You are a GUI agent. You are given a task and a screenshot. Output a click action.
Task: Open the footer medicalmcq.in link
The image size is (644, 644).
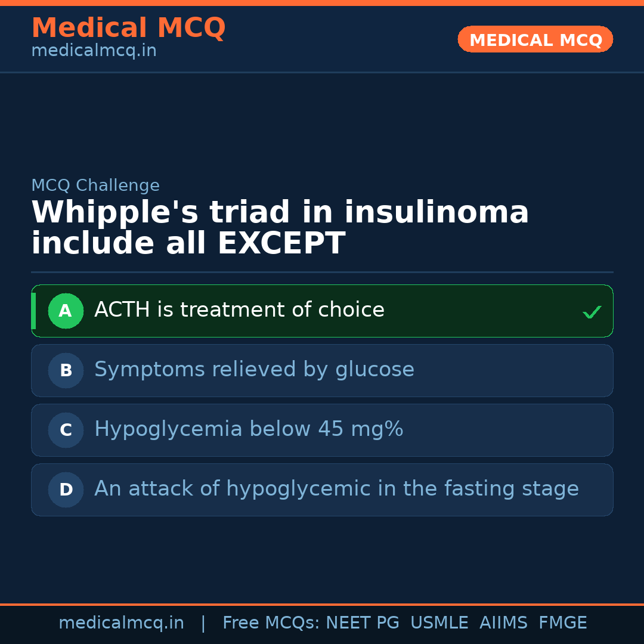[x=121, y=623]
